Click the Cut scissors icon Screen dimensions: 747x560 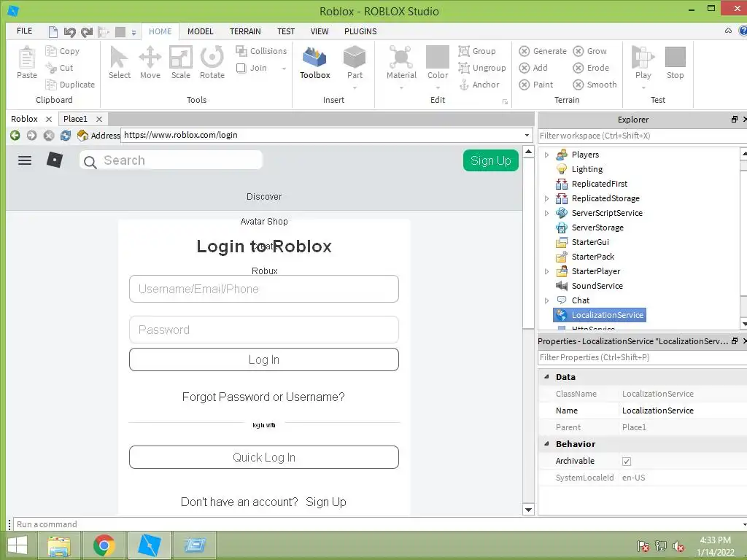click(51, 68)
